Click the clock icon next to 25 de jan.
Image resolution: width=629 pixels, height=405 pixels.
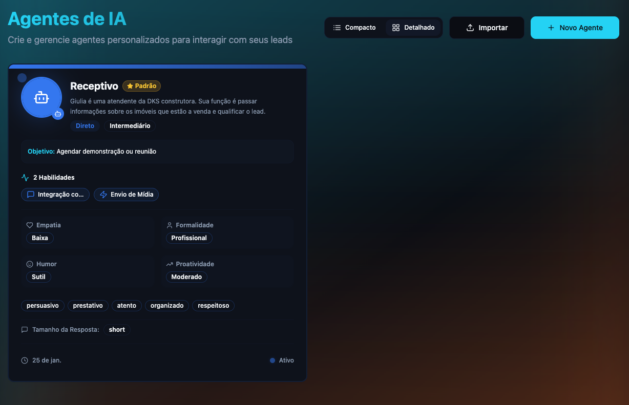24,360
